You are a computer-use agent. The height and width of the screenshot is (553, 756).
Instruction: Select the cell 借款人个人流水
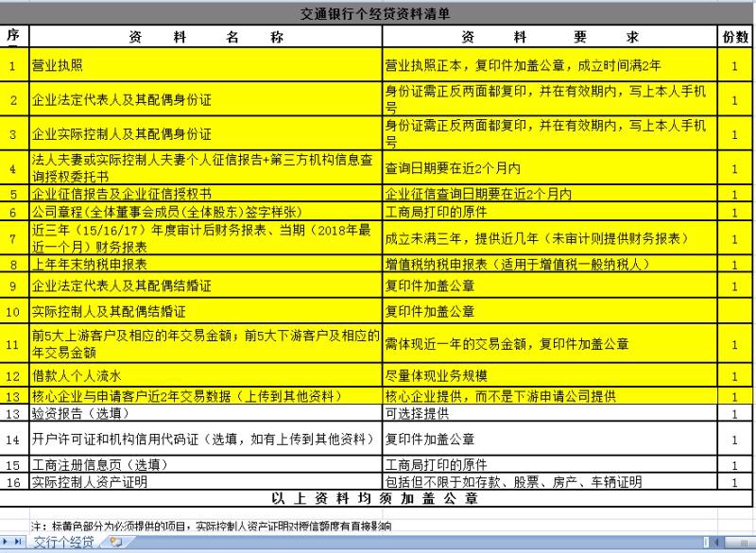coord(206,375)
